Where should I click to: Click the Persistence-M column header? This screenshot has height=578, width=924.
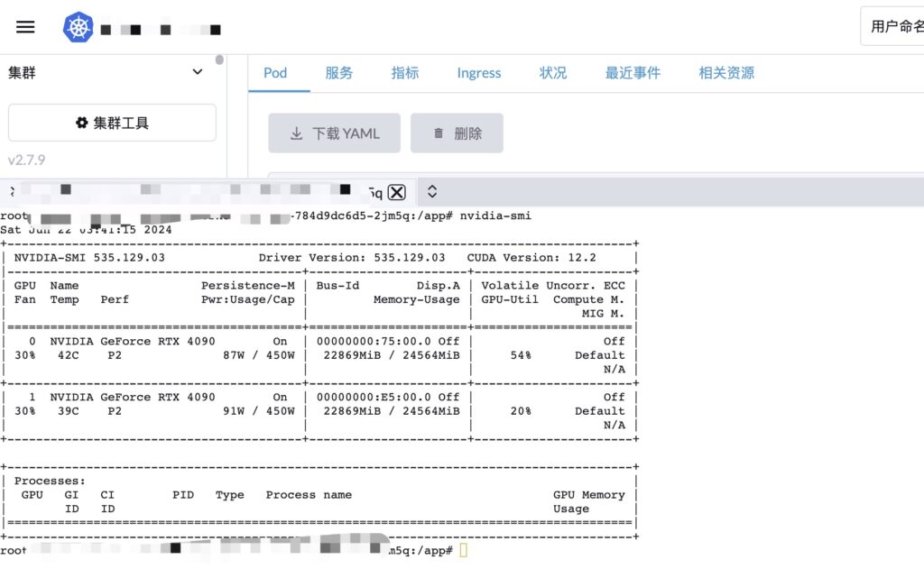pos(248,286)
